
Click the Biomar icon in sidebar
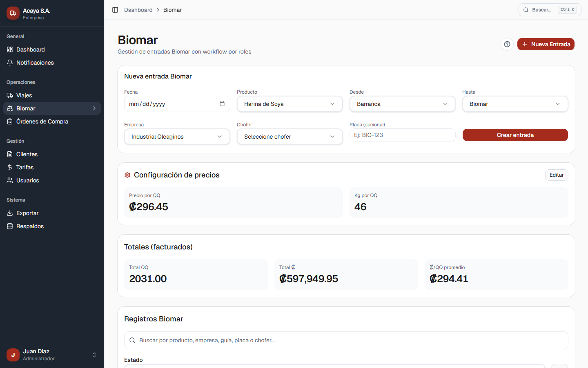tap(10, 108)
